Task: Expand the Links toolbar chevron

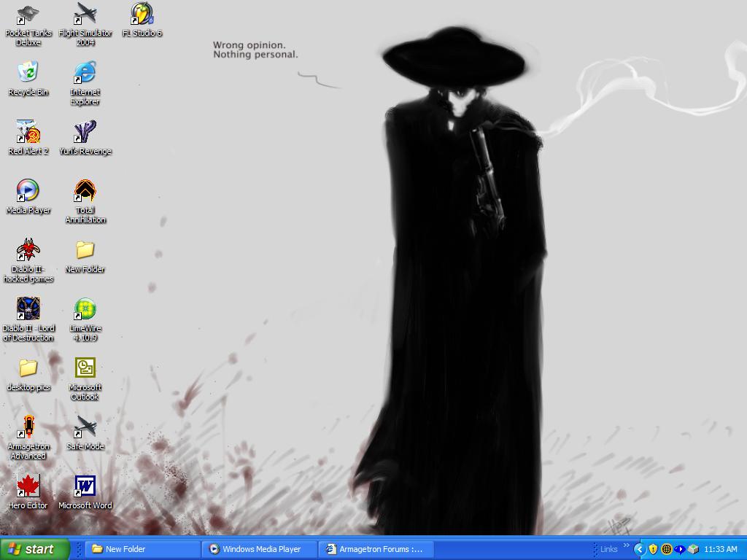Action: tap(626, 545)
